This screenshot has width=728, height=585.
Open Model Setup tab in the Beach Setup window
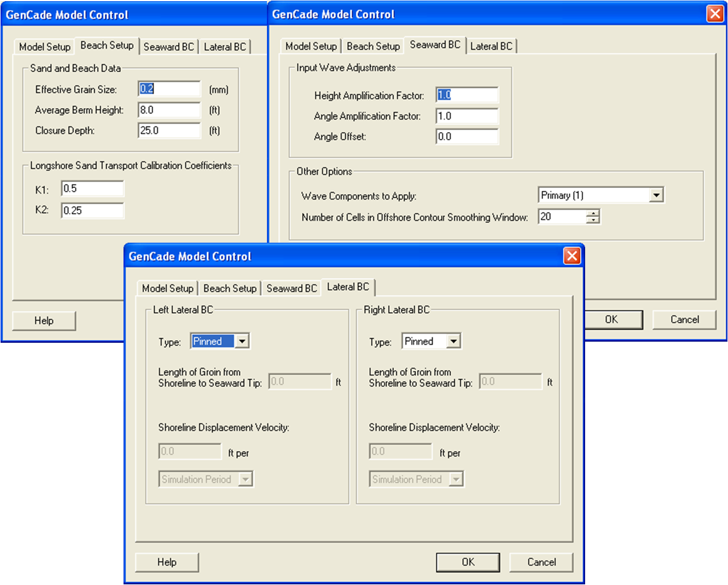pos(44,47)
